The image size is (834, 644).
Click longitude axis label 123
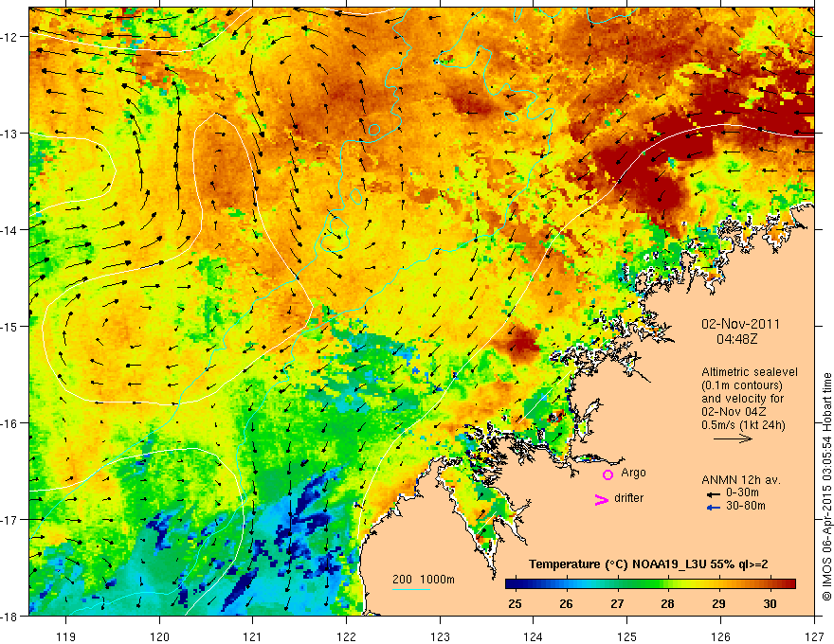[440, 636]
